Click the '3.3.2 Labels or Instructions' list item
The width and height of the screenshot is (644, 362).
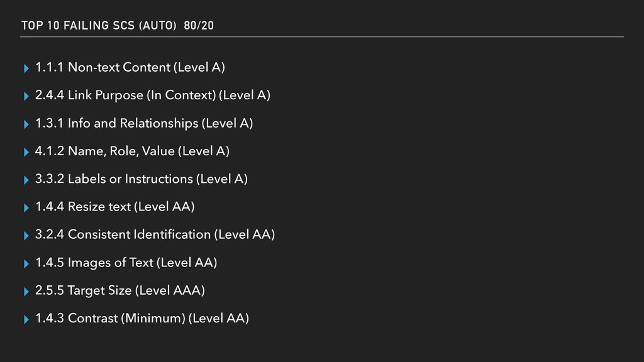tap(142, 179)
